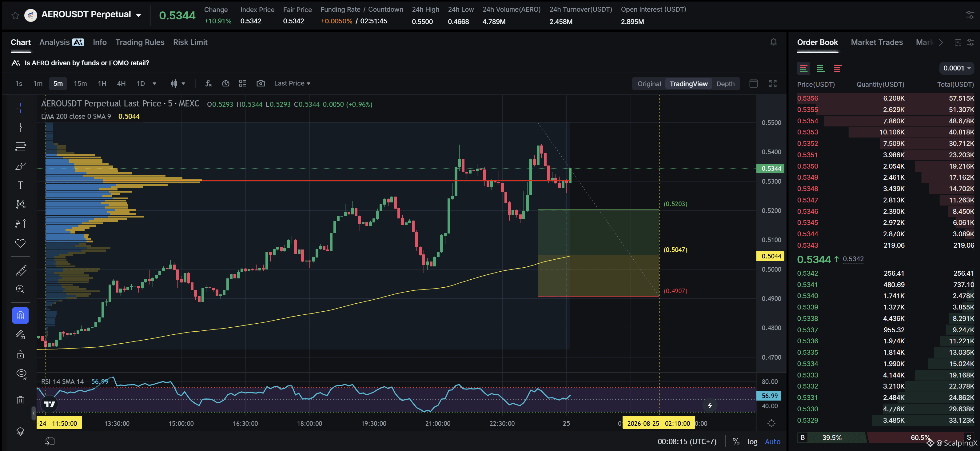Open the Last Price dropdown
980x451 pixels.
point(292,84)
